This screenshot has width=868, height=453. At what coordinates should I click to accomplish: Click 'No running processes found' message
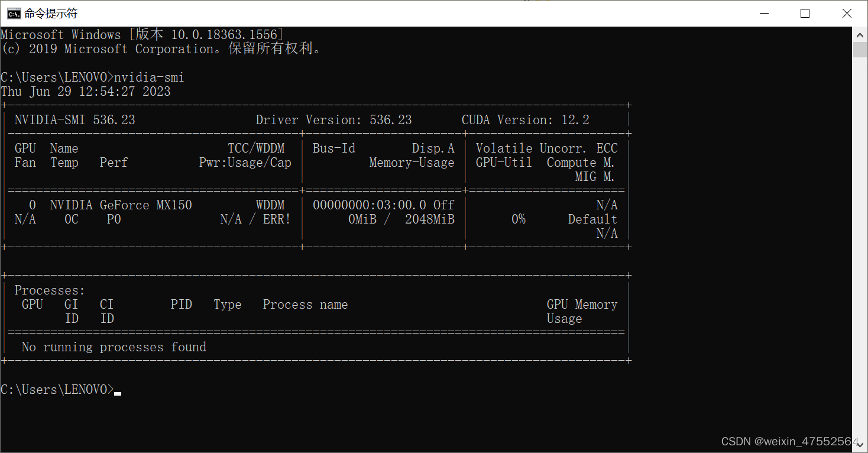pos(114,347)
